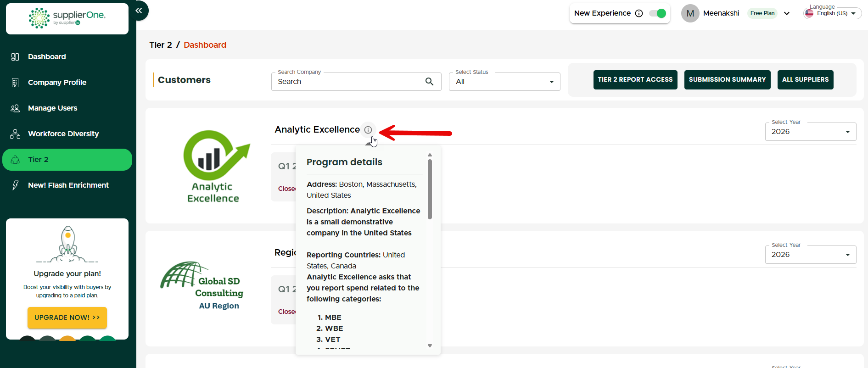The height and width of the screenshot is (368, 868).
Task: Open the Select Status dropdown
Action: coord(504,82)
